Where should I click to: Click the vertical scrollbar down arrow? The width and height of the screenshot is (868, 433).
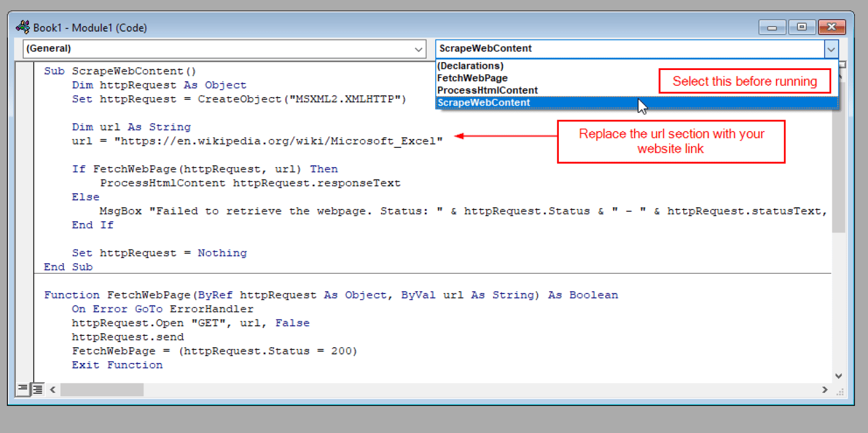(x=839, y=375)
